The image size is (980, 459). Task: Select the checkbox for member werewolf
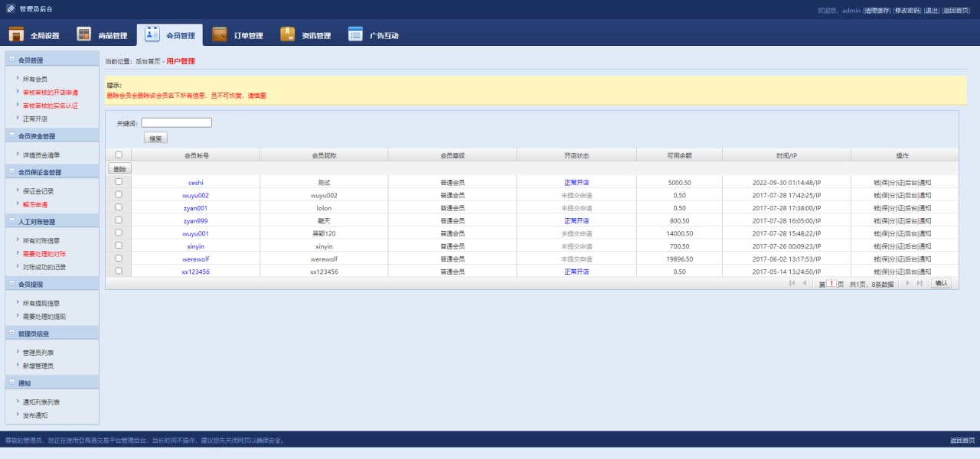tap(119, 259)
